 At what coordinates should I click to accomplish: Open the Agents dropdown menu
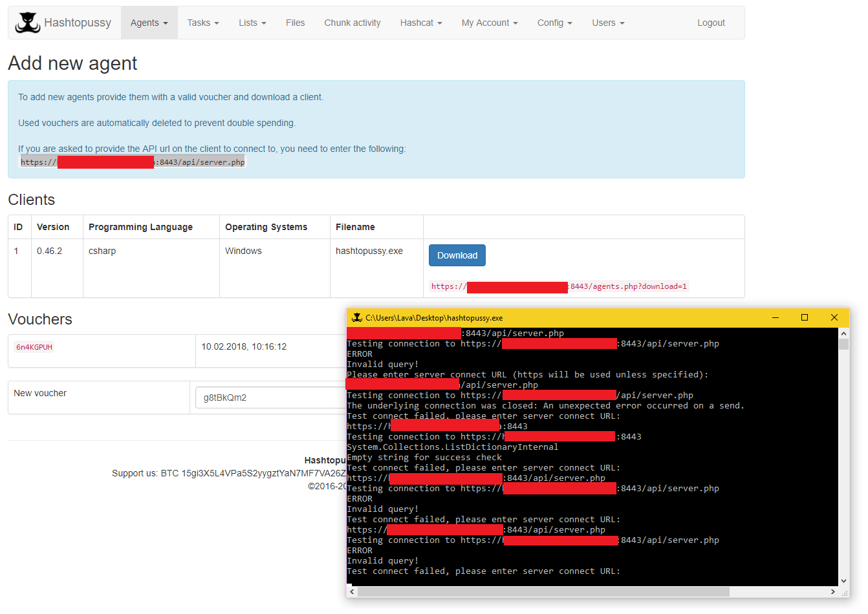(x=149, y=22)
